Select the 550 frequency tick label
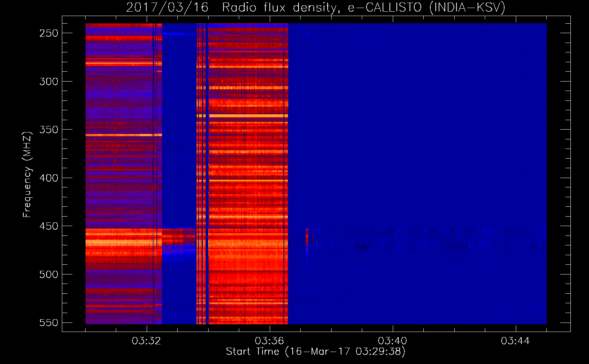 pos(49,323)
